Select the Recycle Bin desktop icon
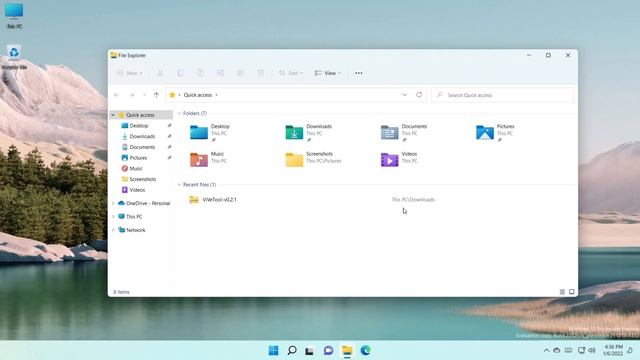The height and width of the screenshot is (360, 640). (14, 57)
